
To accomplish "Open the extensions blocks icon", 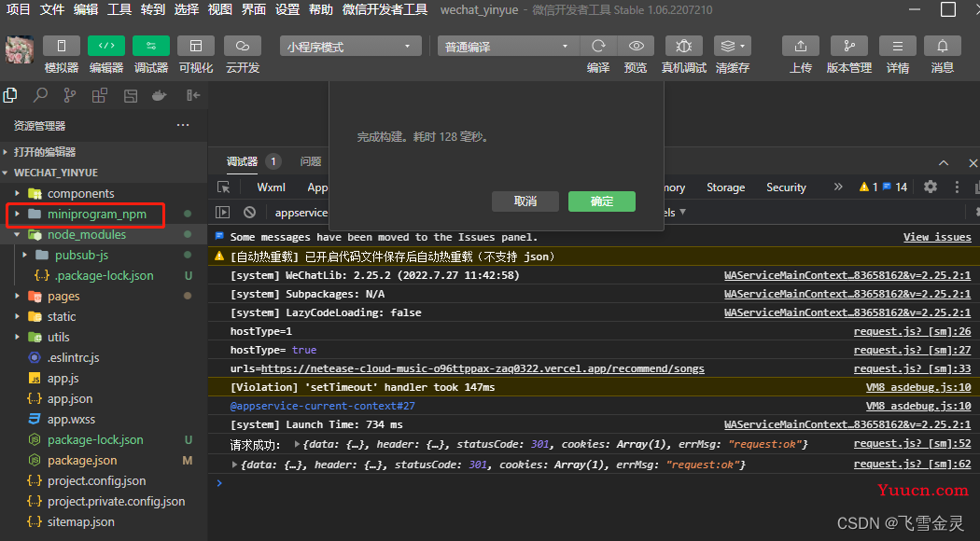I will 99,95.
